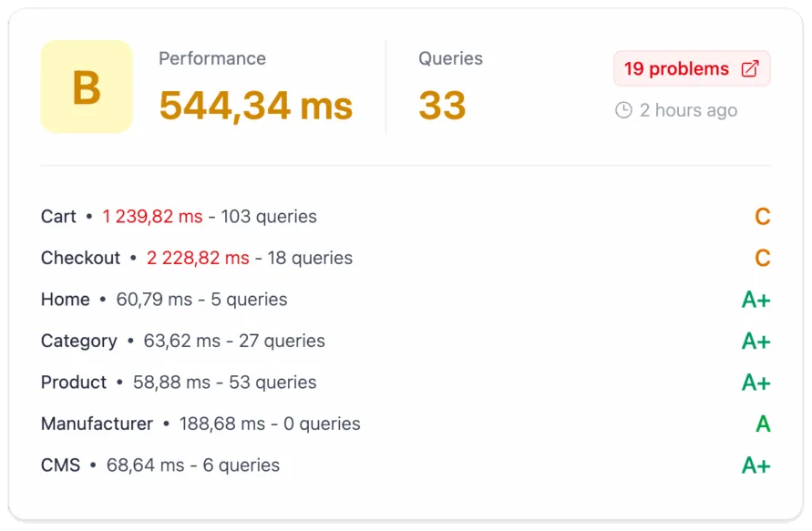Select CMS timing 68,64 ms
The image size is (812, 531).
point(145,465)
